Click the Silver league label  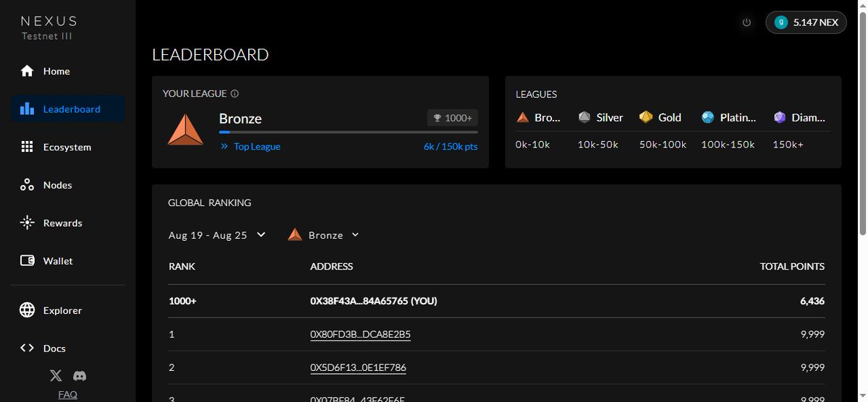click(x=610, y=117)
